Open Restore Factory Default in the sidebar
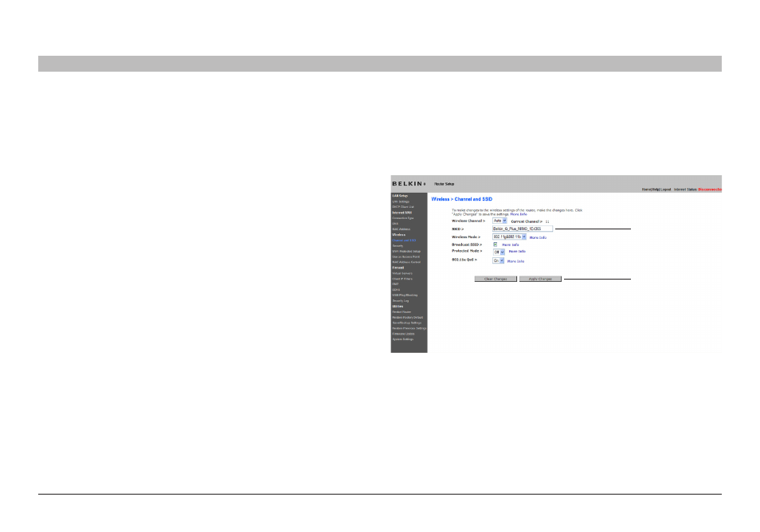 408,317
